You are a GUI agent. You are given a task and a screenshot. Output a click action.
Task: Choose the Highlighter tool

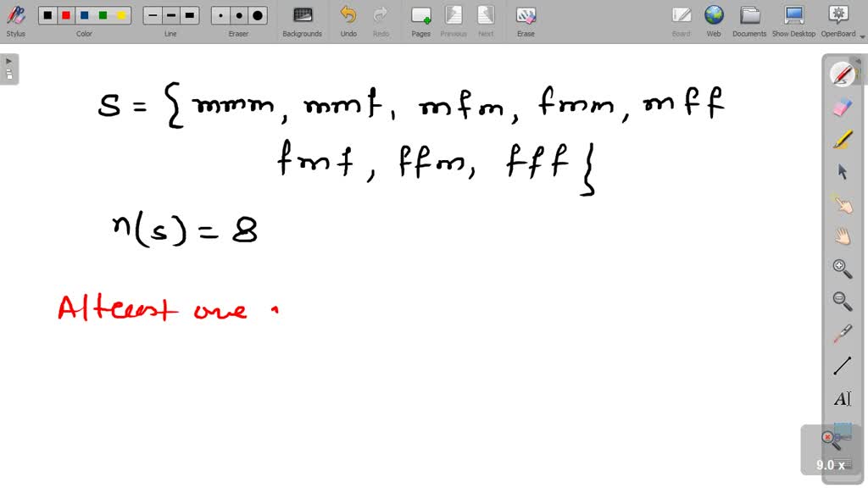pyautogui.click(x=842, y=139)
